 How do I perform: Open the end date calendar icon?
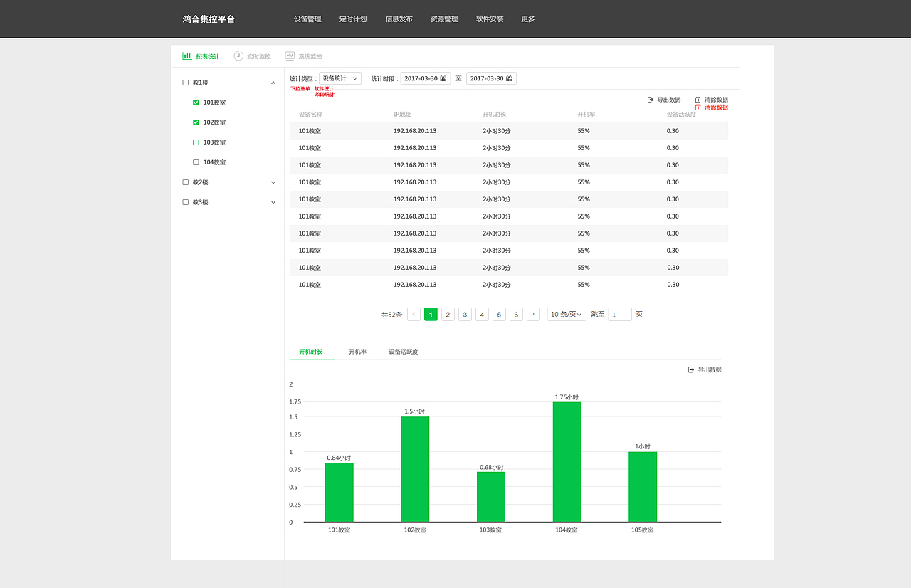pyautogui.click(x=509, y=78)
